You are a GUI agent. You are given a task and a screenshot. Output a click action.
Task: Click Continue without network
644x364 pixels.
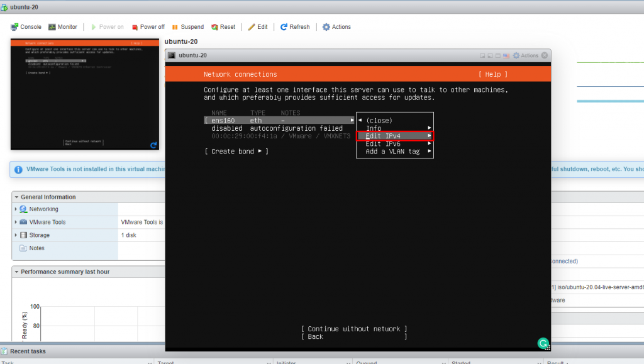(x=354, y=328)
